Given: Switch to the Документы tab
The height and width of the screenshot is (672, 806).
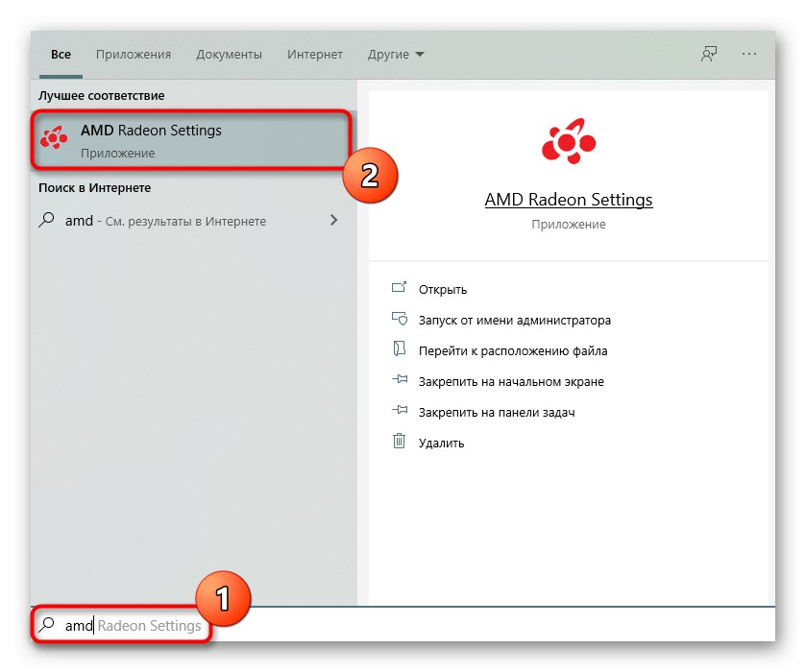Looking at the screenshot, I should 229,55.
